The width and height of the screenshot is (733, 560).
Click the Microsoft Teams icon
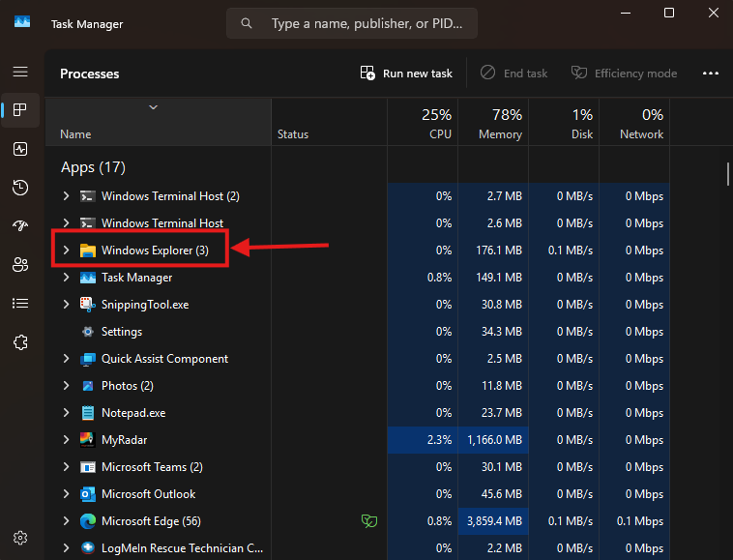(87, 467)
